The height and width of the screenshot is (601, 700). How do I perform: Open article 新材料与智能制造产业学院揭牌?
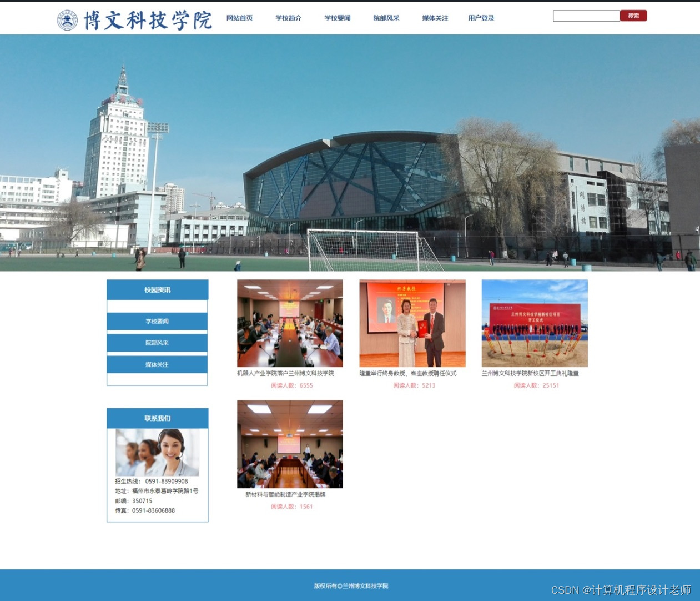(285, 494)
